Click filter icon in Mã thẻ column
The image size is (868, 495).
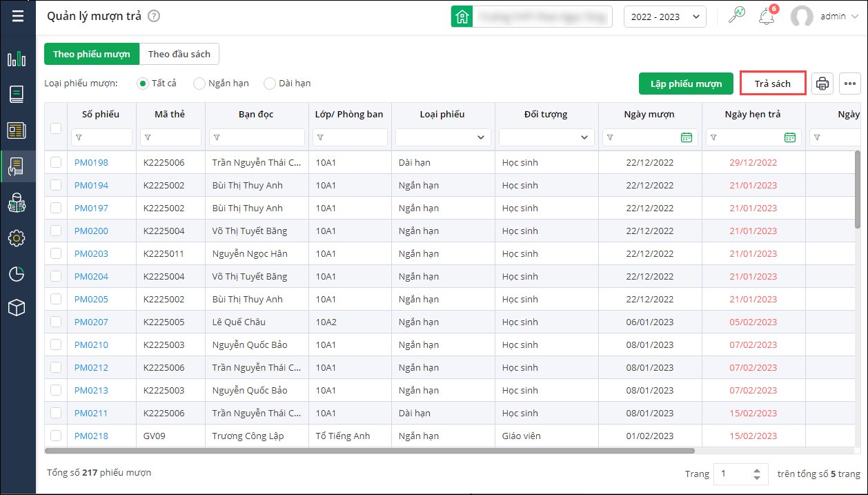(x=148, y=138)
